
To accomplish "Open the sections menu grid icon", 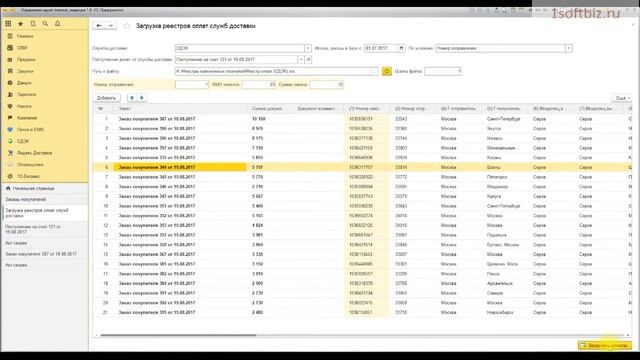I will tap(8, 24).
